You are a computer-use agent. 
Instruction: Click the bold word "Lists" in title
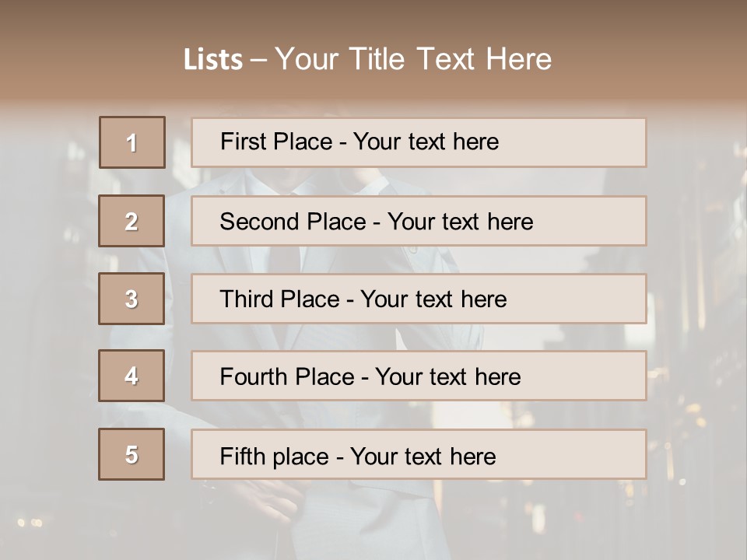[212, 59]
